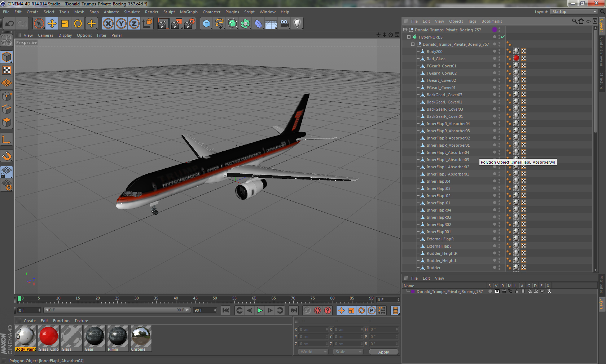
Task: Click the Undo arrow icon
Action: coord(10,24)
